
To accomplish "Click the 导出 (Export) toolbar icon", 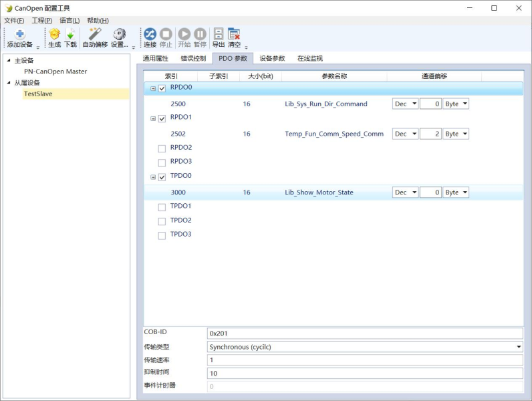I will (219, 35).
